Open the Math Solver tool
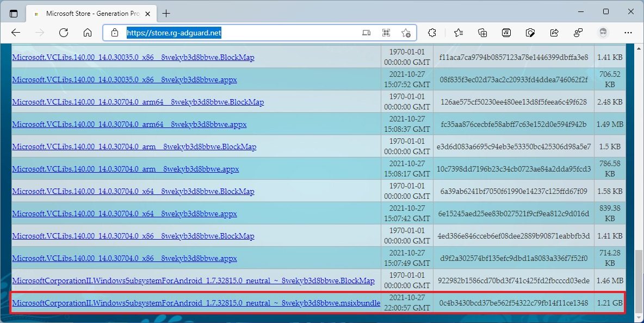Screen dimensions: 644x323 (x=506, y=33)
